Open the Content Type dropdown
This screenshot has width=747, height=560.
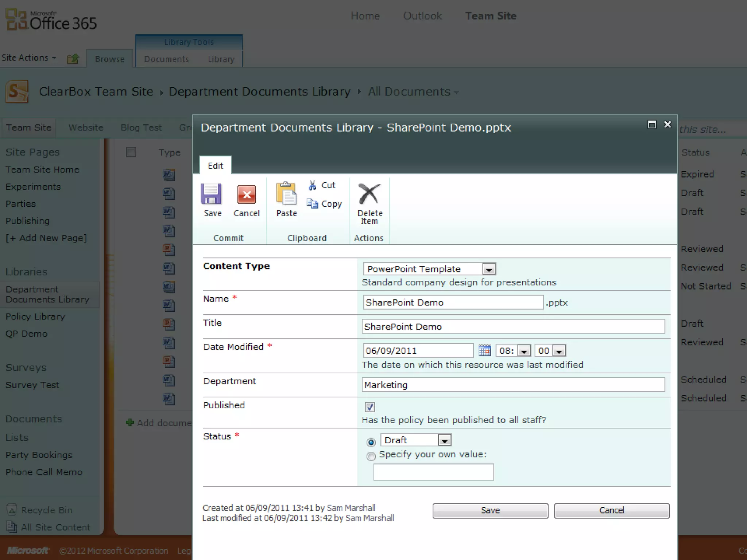488,269
